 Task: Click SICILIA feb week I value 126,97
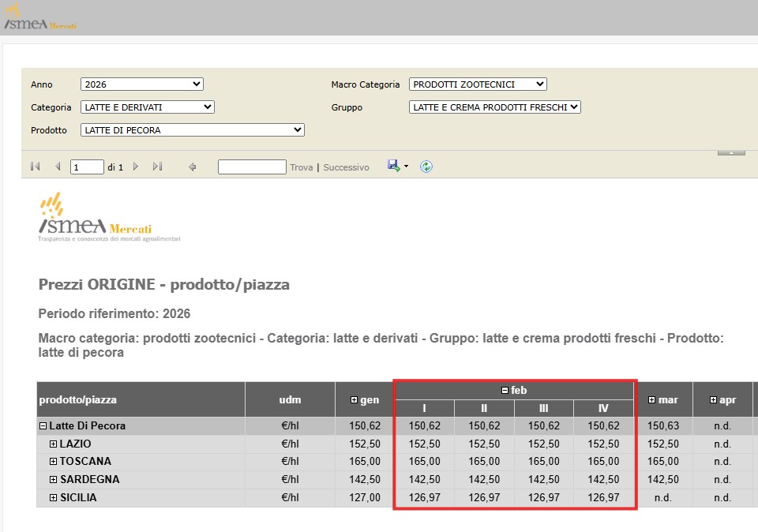425,497
